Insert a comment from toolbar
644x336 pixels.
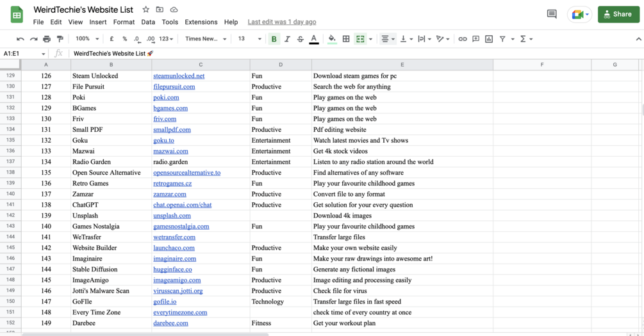point(475,39)
